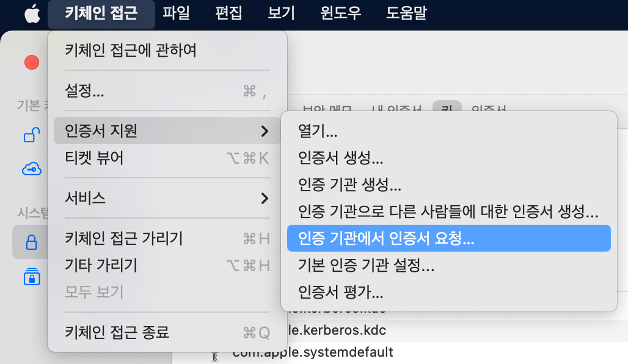Open the 도움말 menu
The width and height of the screenshot is (628, 364).
pos(407,13)
